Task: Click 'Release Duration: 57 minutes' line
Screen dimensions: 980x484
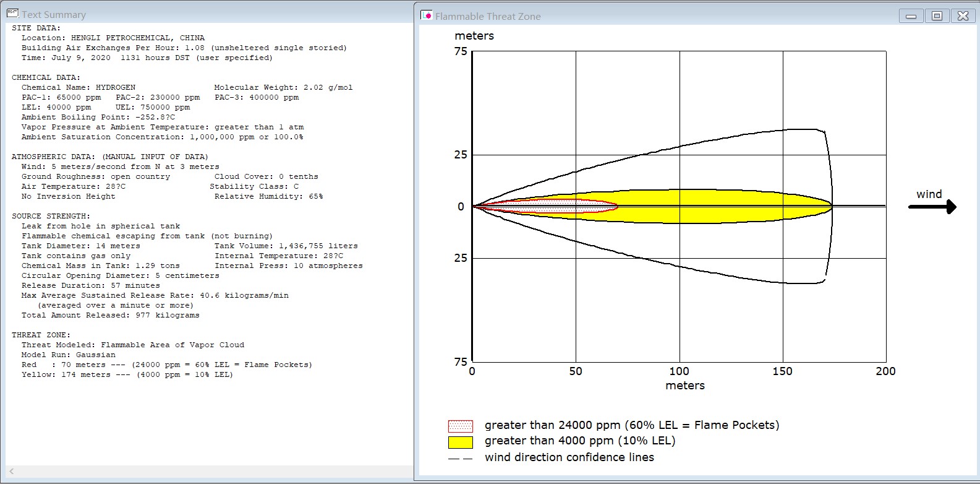Action: tap(91, 285)
